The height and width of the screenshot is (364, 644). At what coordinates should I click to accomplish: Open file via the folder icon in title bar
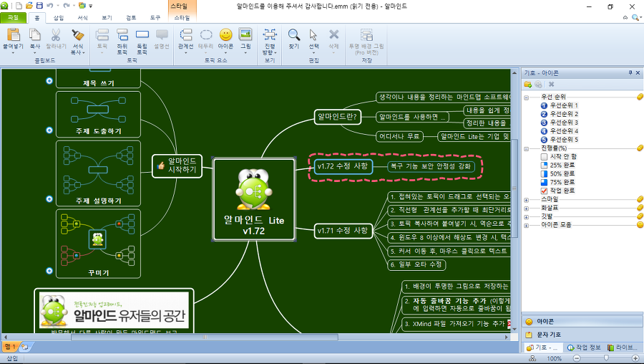coord(29,6)
